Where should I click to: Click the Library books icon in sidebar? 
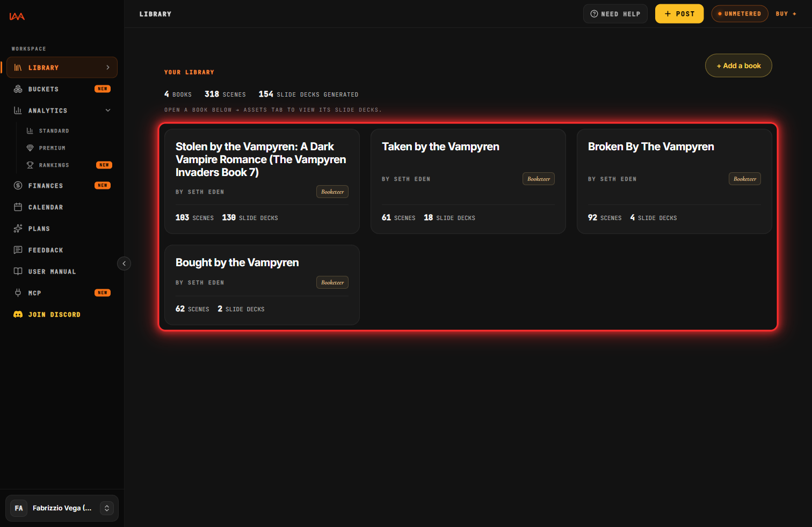pos(18,68)
